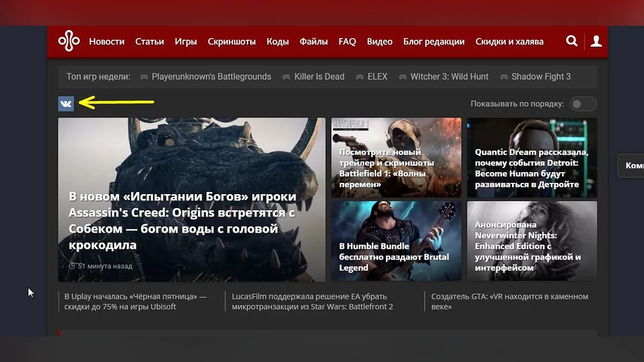The width and height of the screenshot is (644, 362).
Task: Click the partially visible Ком side tab
Action: pyautogui.click(x=632, y=166)
